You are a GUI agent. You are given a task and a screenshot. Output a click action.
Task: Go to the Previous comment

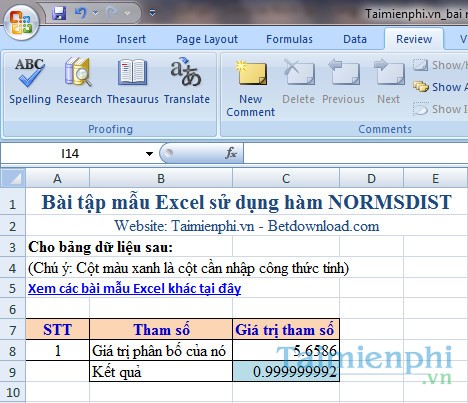tap(343, 82)
